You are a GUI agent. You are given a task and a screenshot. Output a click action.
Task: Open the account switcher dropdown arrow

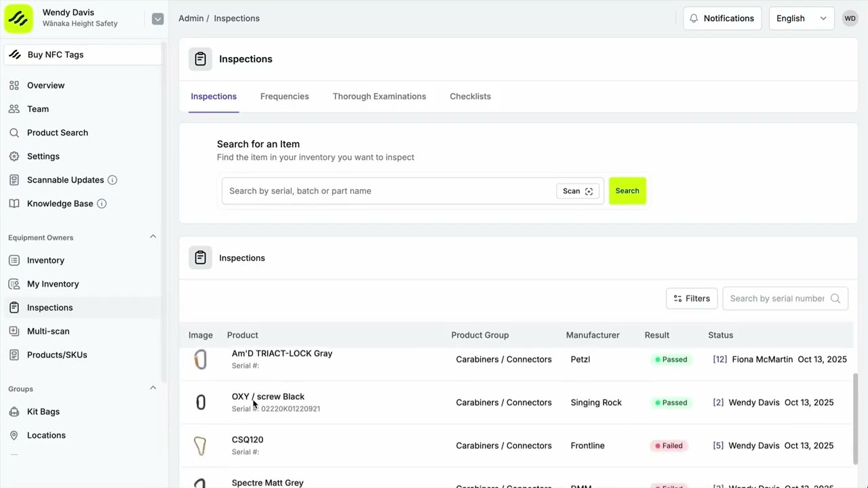tap(157, 19)
